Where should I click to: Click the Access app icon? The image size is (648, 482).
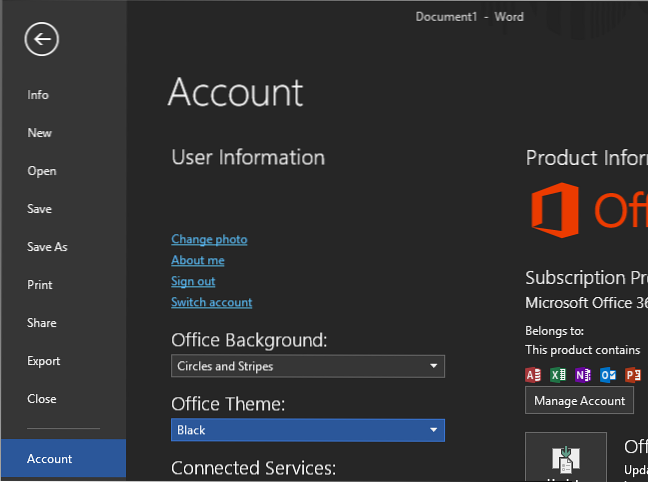[x=533, y=375]
